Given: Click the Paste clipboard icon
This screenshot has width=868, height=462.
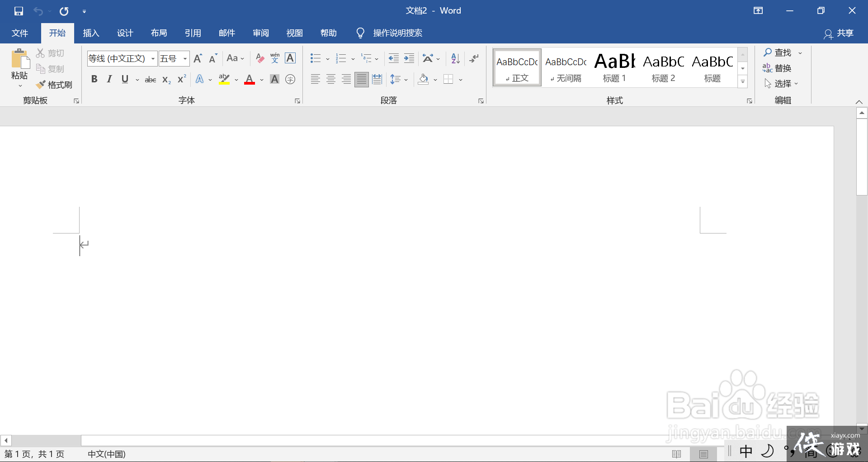Looking at the screenshot, I should (20, 59).
